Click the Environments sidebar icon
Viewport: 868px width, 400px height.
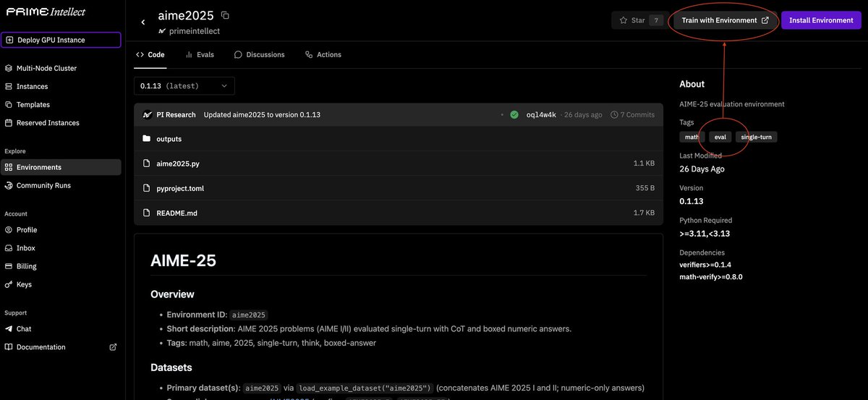pos(9,167)
